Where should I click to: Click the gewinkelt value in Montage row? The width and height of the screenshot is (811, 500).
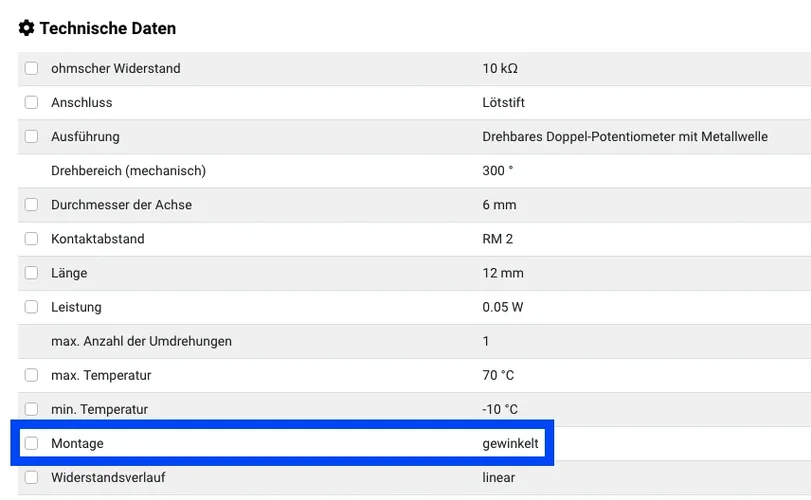511,443
